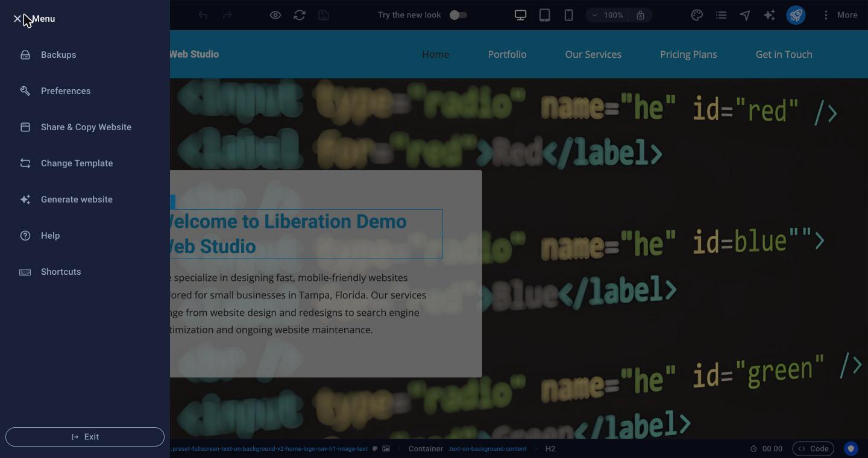Screen dimensions: 868x458
Task: Click the blue shield icon in the status bar
Action: coord(851,448)
